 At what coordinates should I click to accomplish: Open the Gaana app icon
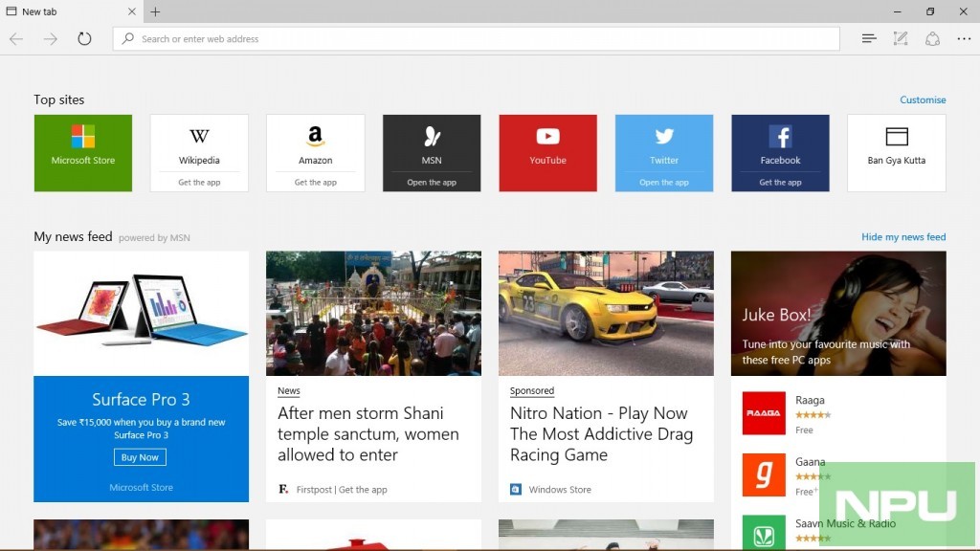tap(764, 474)
